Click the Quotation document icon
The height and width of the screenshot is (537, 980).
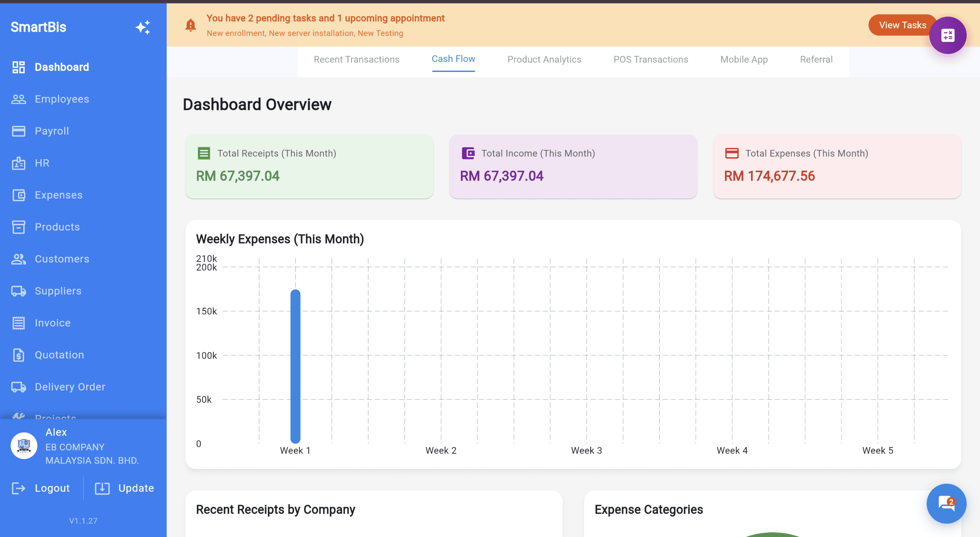[18, 355]
